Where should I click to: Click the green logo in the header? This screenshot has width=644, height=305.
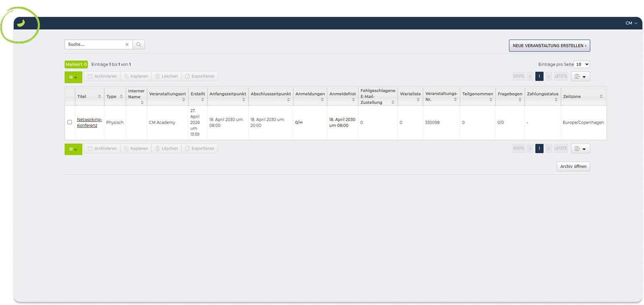21,23
